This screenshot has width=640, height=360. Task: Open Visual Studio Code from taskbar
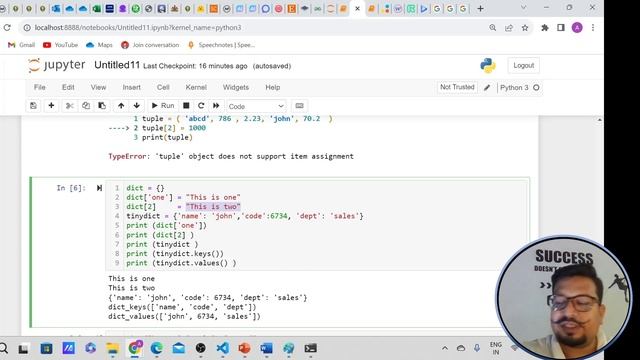(223, 348)
